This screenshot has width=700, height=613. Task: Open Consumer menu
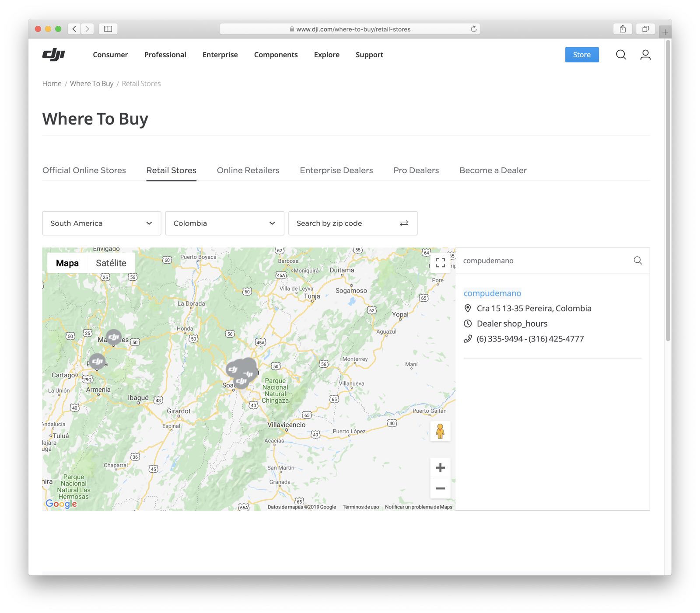pos(110,55)
